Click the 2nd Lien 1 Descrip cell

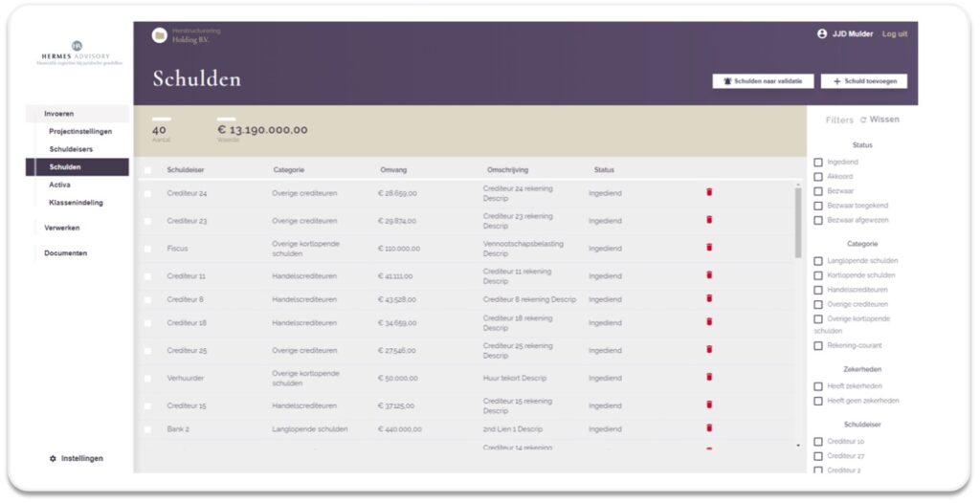coord(513,429)
